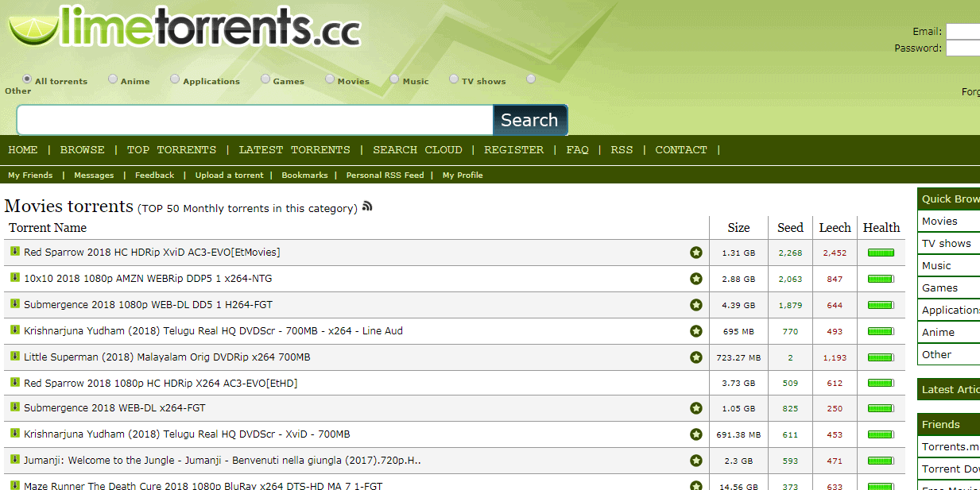Open the RSS feed icon beside Movies torrents
Image resolution: width=980 pixels, height=490 pixels.
point(367,206)
